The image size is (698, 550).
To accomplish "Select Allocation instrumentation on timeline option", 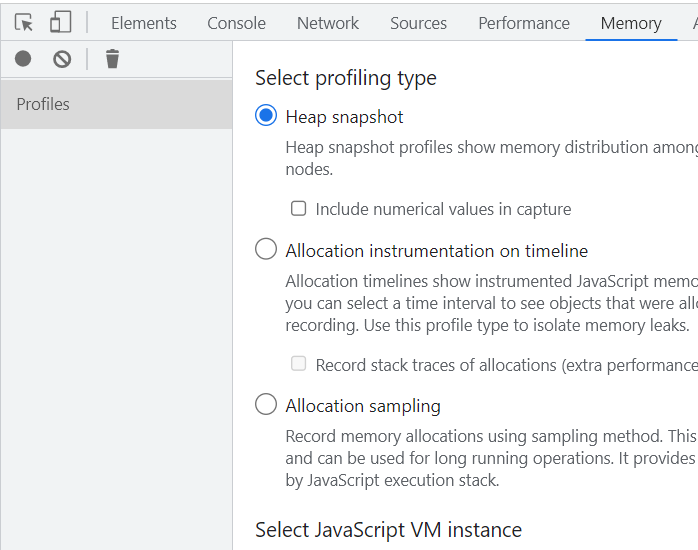I will (x=266, y=249).
